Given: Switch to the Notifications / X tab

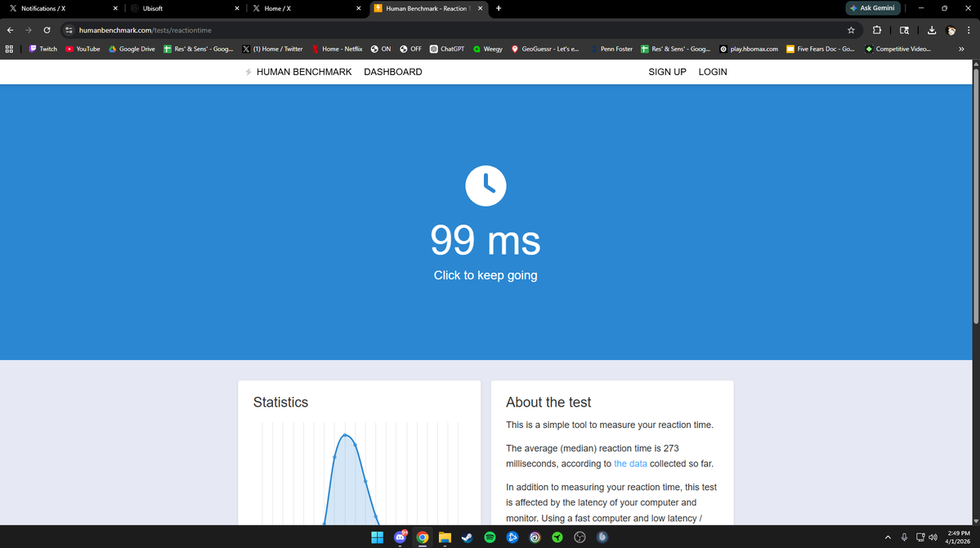Looking at the screenshot, I should (x=60, y=9).
